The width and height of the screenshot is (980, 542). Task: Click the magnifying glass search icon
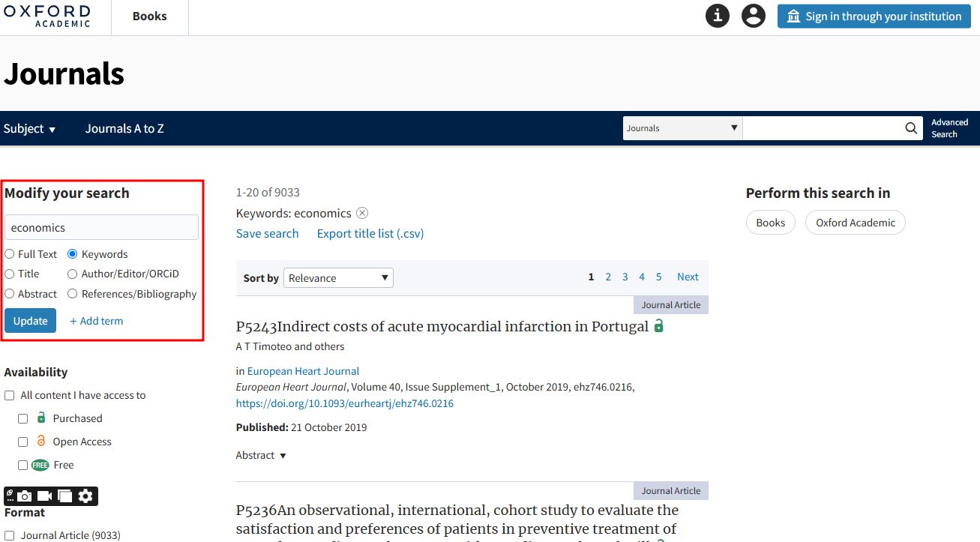point(911,128)
